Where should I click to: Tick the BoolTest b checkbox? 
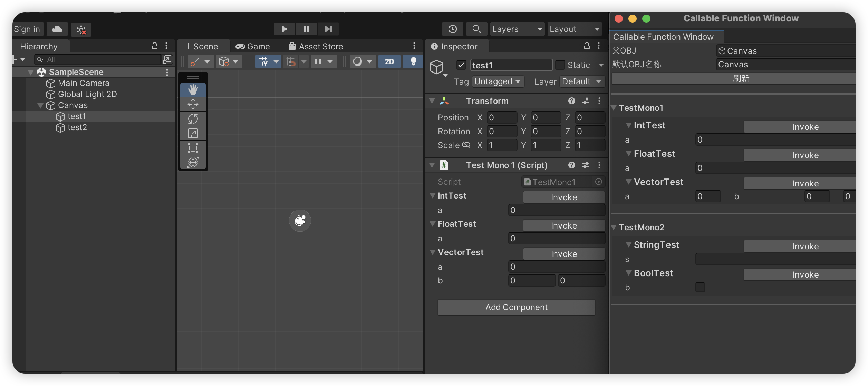[x=700, y=287]
